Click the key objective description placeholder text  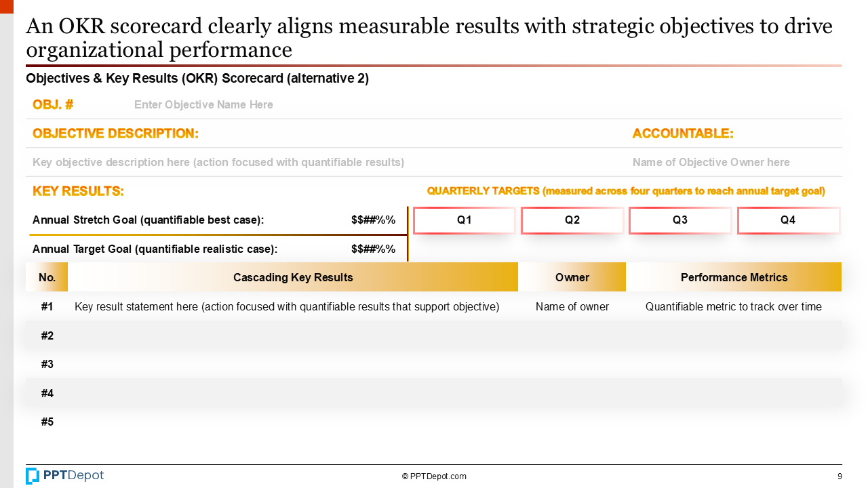coord(218,162)
